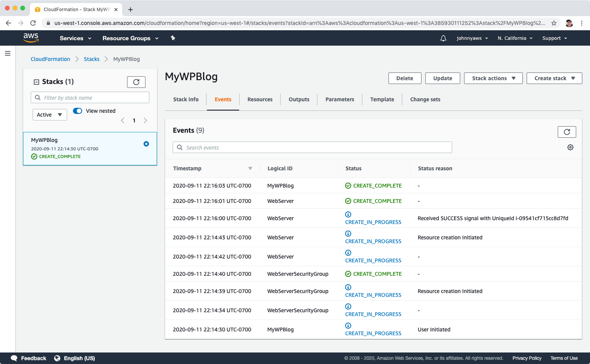Open the Outputs tab
The width and height of the screenshot is (590, 364).
point(299,99)
